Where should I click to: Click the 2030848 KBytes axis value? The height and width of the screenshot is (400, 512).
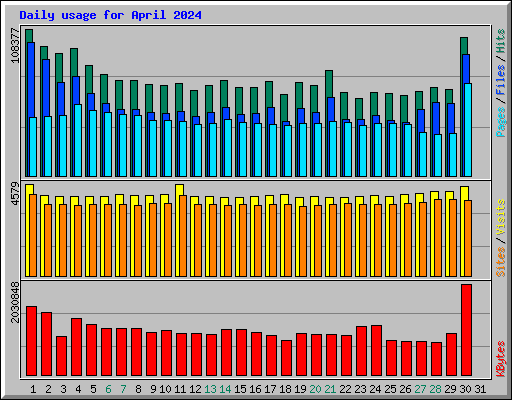tap(15, 302)
